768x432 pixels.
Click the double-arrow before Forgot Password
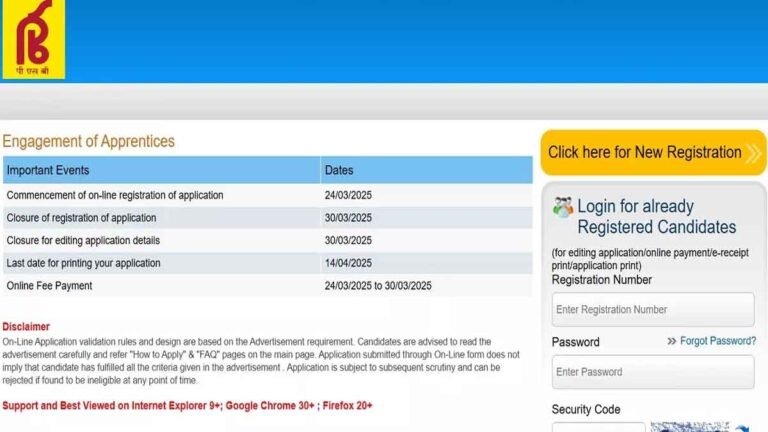[x=672, y=342]
